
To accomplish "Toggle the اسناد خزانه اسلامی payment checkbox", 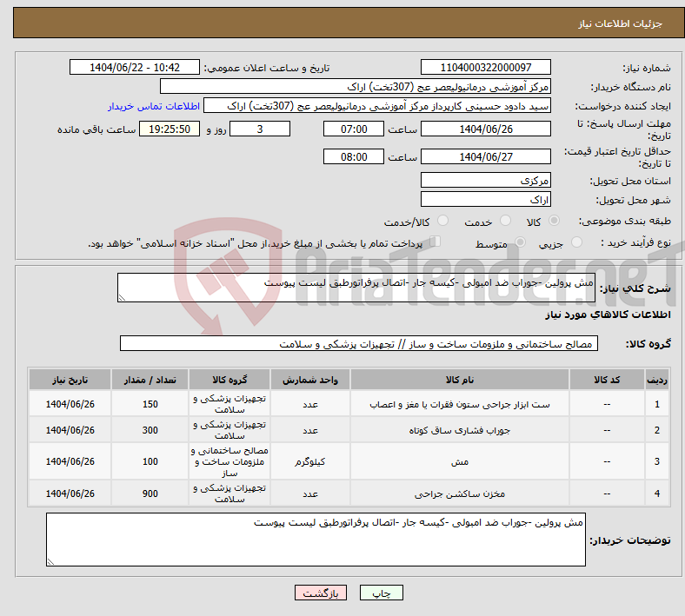I will point(436,242).
